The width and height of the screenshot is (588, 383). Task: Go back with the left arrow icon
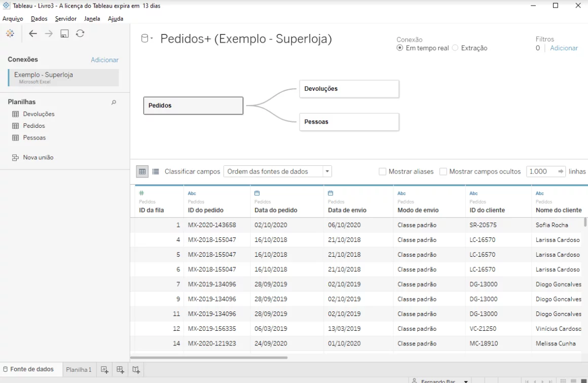[x=33, y=33]
